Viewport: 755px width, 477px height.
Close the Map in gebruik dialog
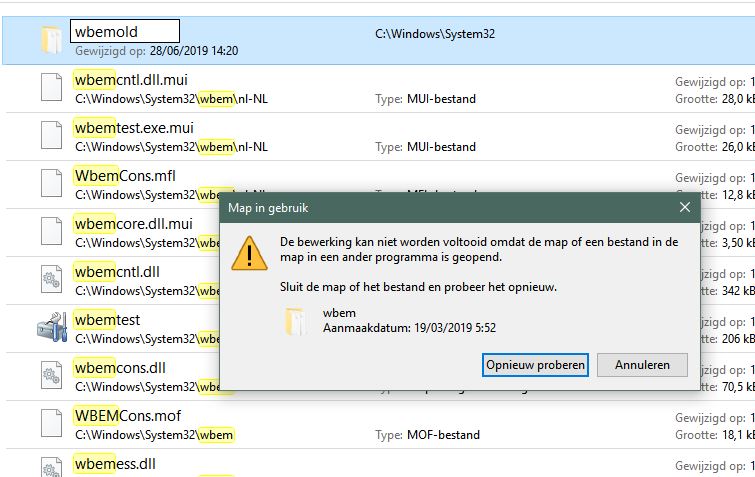(x=685, y=207)
